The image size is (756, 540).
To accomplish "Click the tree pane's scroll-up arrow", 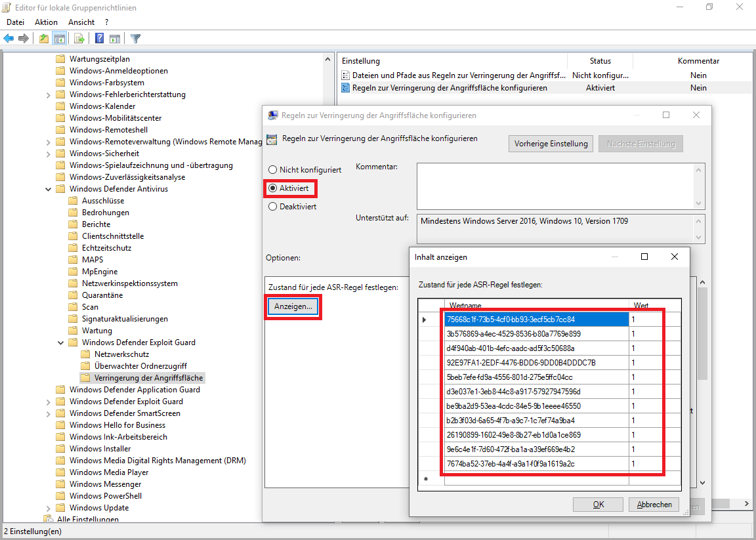I will pos(328,59).
